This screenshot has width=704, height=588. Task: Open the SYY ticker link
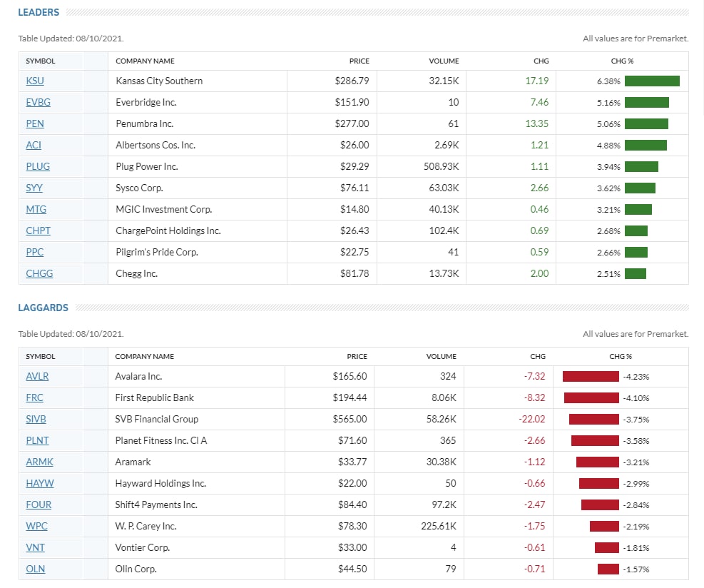[34, 188]
